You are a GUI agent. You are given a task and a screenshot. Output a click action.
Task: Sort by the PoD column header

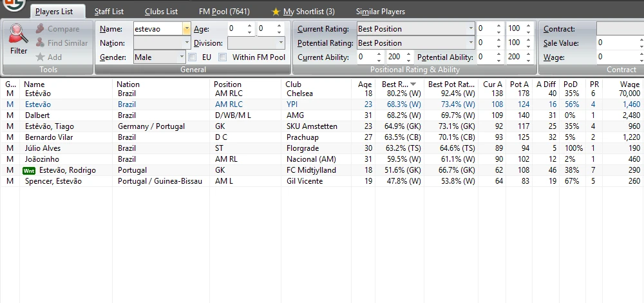[x=572, y=84]
